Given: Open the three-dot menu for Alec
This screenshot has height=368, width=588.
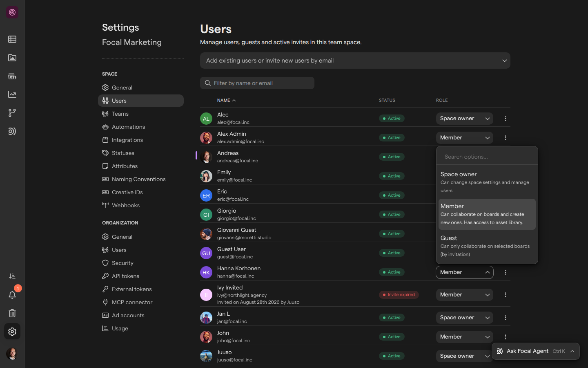Looking at the screenshot, I should pyautogui.click(x=506, y=119).
